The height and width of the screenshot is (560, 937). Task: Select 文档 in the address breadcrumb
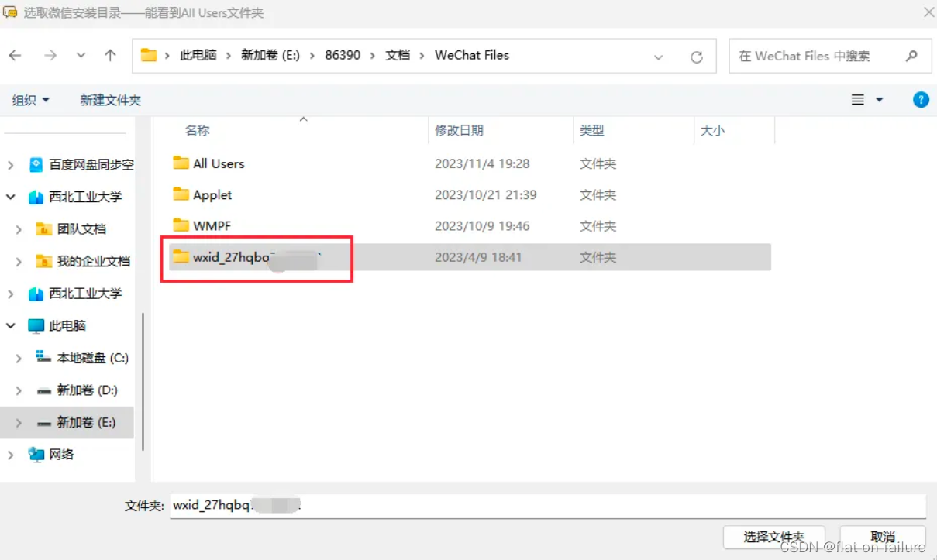click(398, 56)
